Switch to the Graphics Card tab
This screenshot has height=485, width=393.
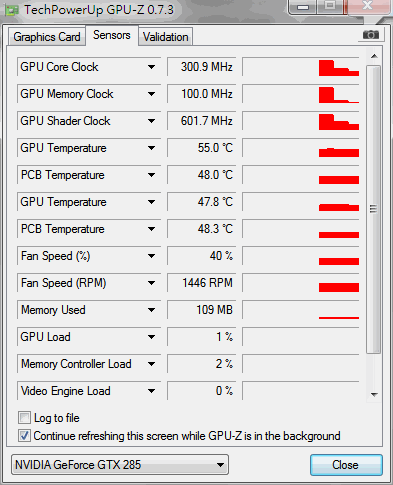point(47,37)
